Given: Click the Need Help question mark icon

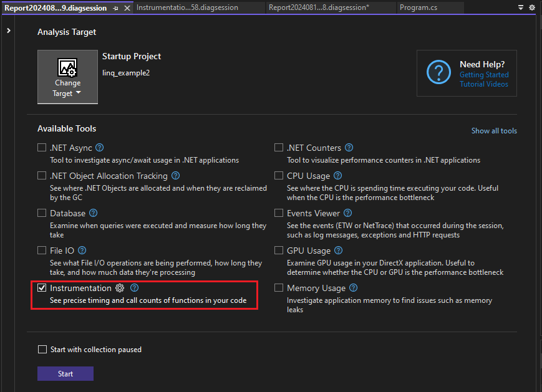Looking at the screenshot, I should (x=438, y=72).
